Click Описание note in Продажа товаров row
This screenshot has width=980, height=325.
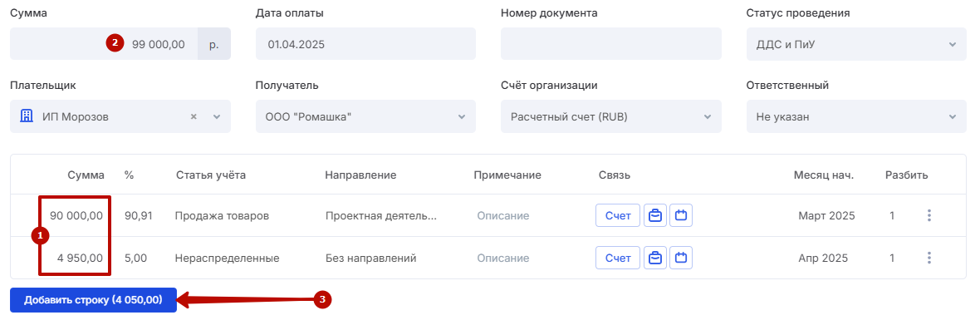(503, 215)
